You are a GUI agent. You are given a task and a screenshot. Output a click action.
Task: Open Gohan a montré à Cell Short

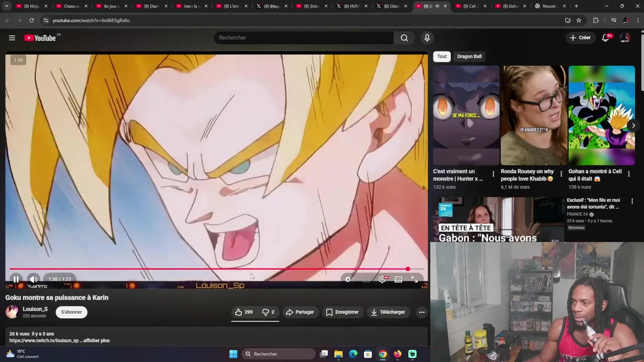(x=602, y=115)
